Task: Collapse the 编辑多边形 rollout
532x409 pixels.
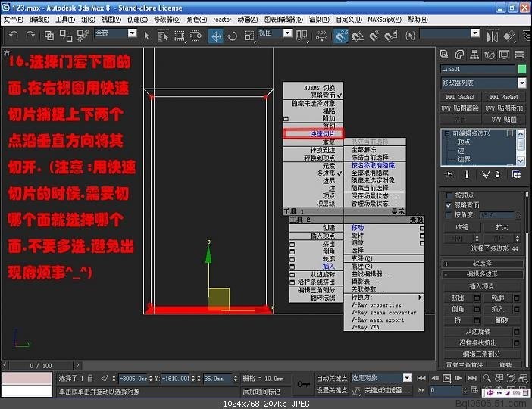Action: tap(483, 274)
